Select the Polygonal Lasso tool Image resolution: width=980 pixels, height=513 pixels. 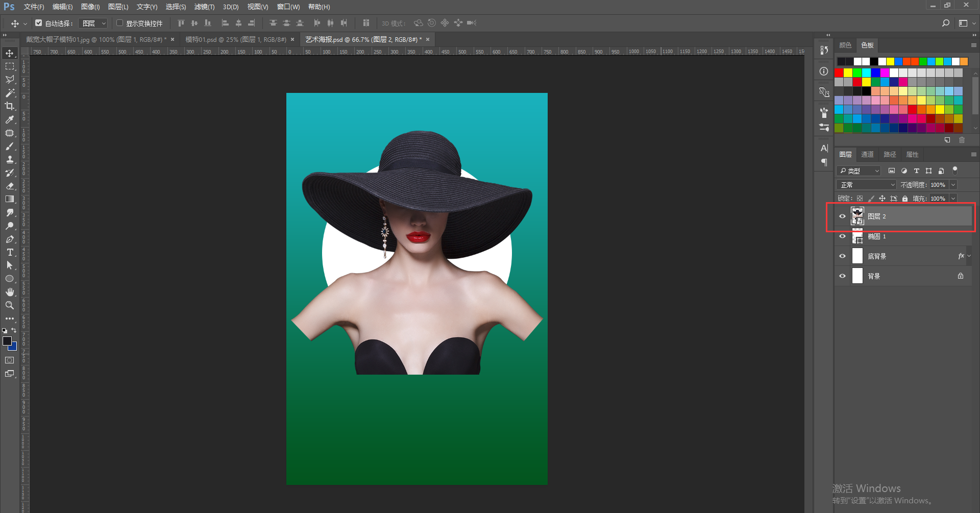click(10, 80)
